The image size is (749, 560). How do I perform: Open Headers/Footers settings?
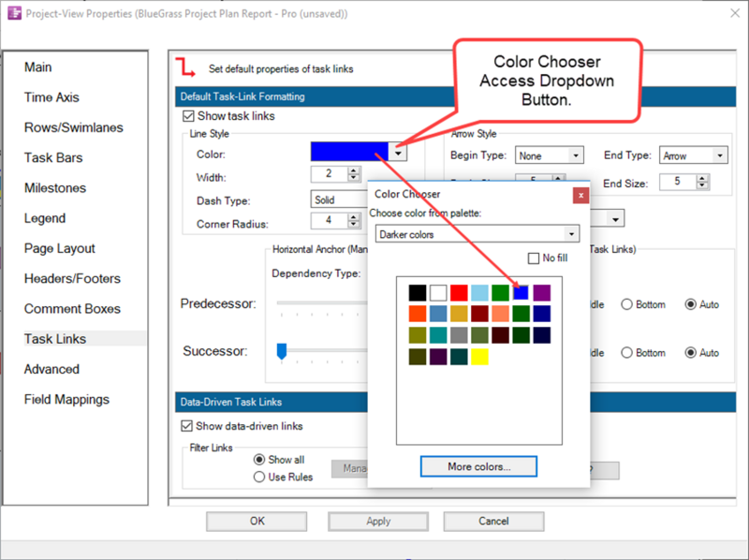point(73,278)
